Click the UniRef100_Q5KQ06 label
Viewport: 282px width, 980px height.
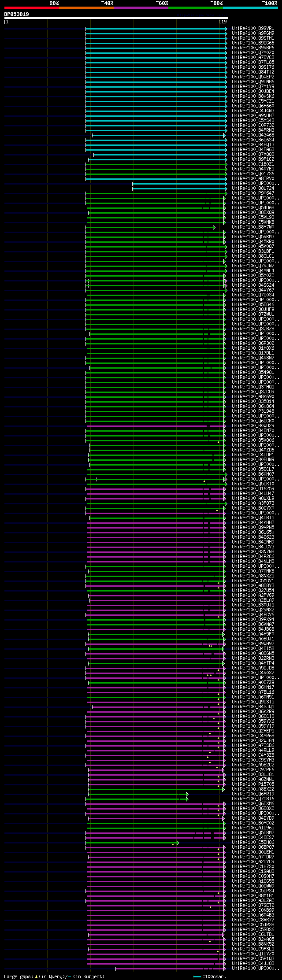click(253, 440)
